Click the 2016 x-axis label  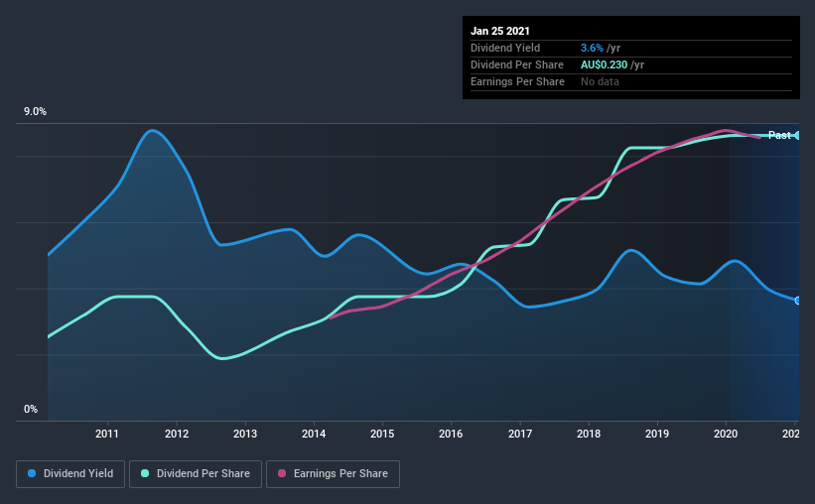point(451,434)
